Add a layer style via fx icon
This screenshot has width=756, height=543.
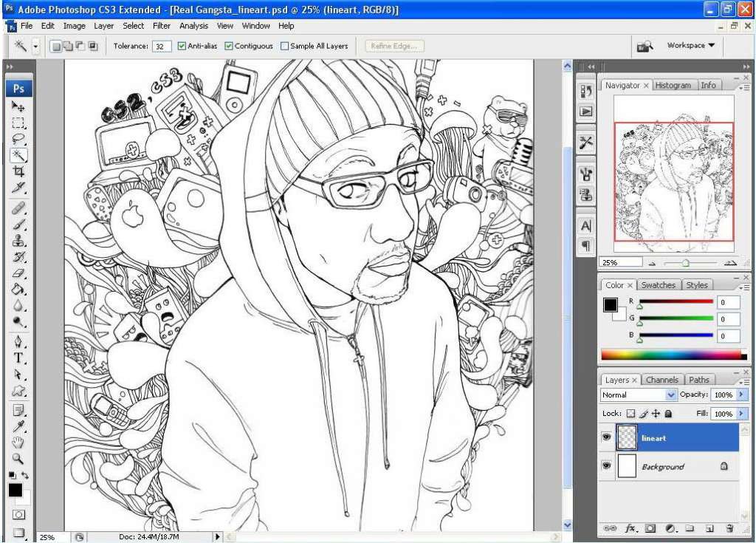pos(630,528)
